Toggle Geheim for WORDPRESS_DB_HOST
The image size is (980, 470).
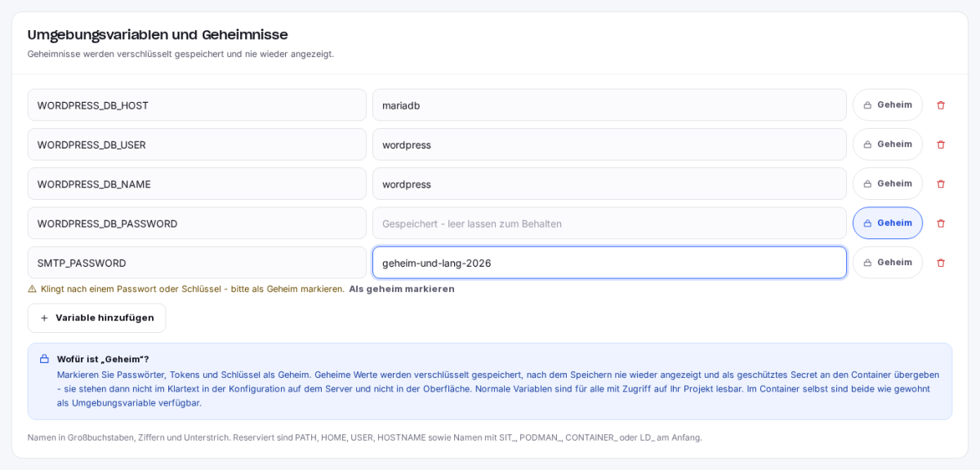pos(888,105)
